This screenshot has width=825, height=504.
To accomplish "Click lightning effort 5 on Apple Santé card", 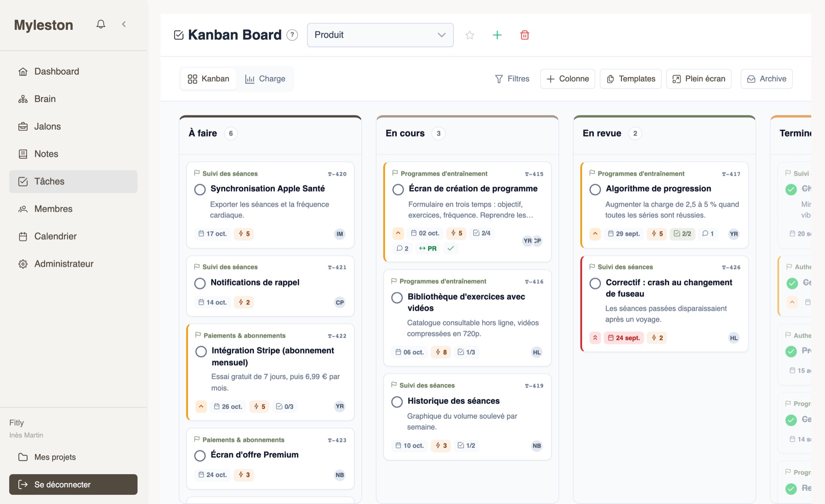I will pos(244,234).
